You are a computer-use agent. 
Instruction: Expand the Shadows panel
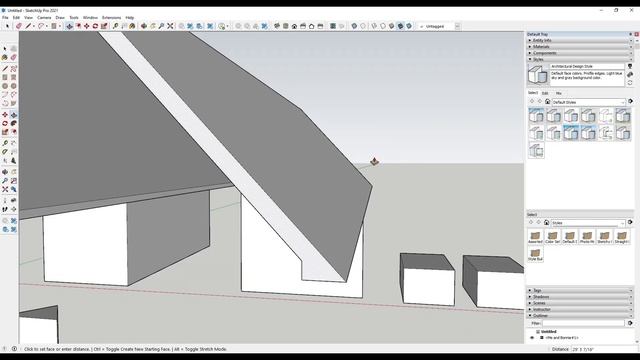580,297
